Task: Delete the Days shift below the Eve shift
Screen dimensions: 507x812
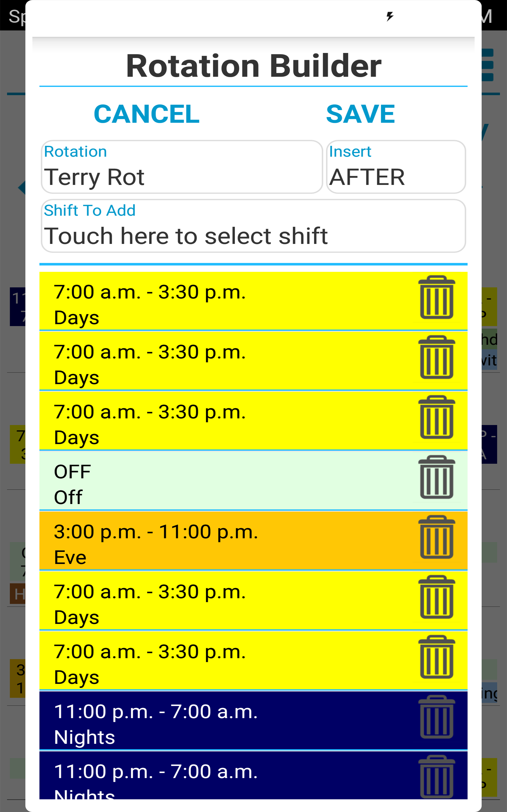Action: click(x=436, y=599)
